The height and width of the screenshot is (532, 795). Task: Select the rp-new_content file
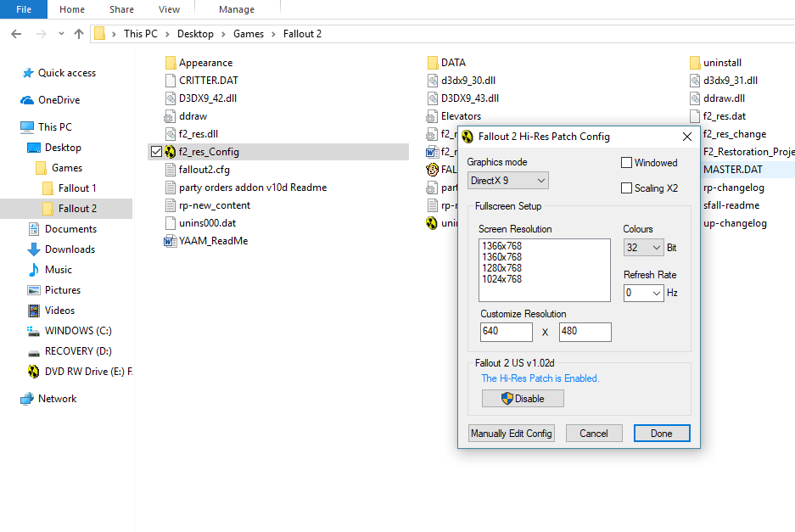pos(208,205)
